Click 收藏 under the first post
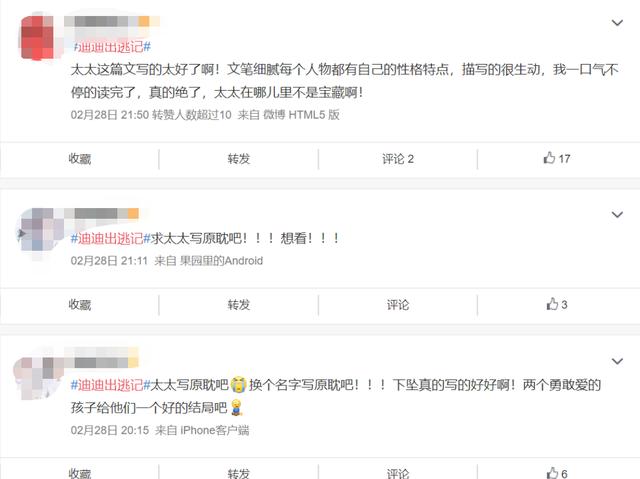Image resolution: width=640 pixels, height=479 pixels. 80,158
